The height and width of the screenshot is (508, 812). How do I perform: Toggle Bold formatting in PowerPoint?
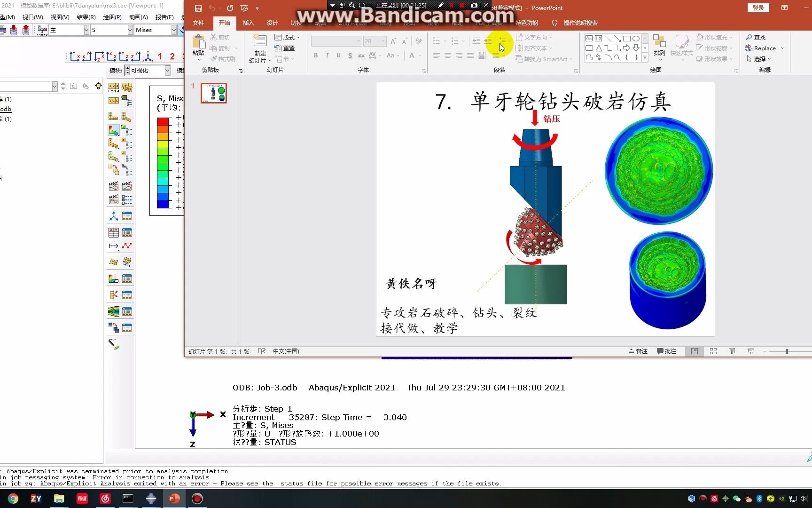tap(316, 56)
